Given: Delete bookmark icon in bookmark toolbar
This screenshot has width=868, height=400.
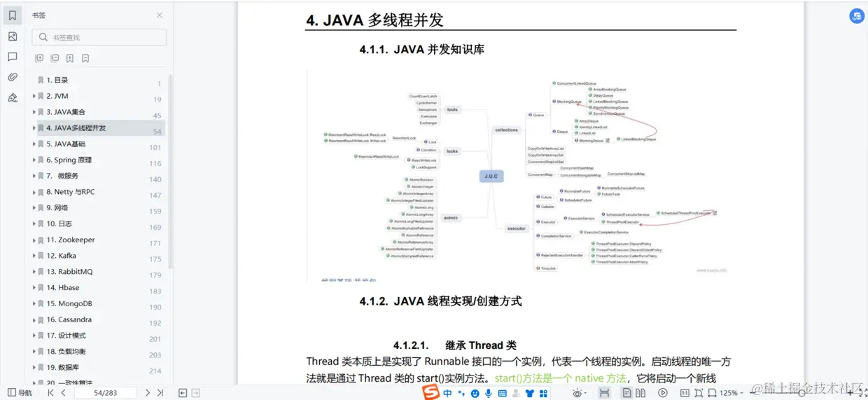Looking at the screenshot, I should 85,59.
